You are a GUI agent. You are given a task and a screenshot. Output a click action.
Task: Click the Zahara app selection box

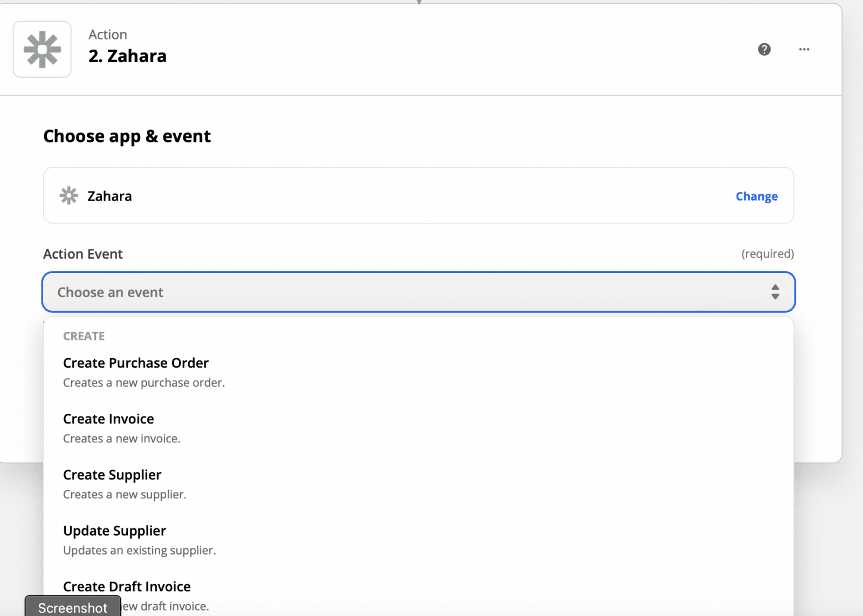click(419, 195)
